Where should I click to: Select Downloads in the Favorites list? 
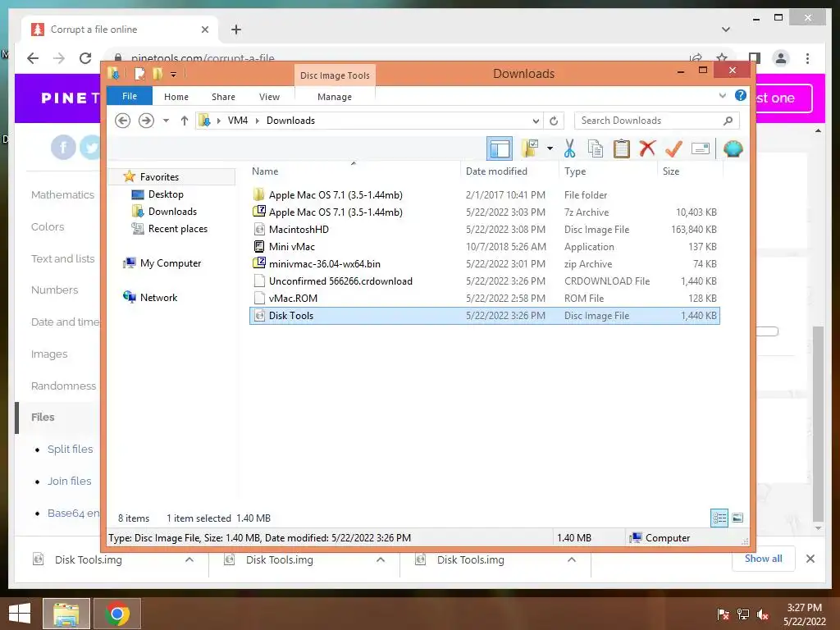172,211
